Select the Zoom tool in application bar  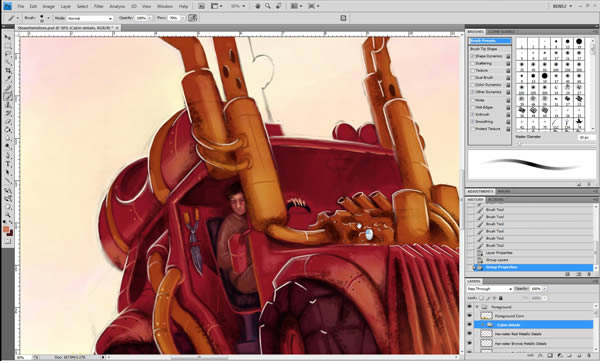click(x=268, y=6)
